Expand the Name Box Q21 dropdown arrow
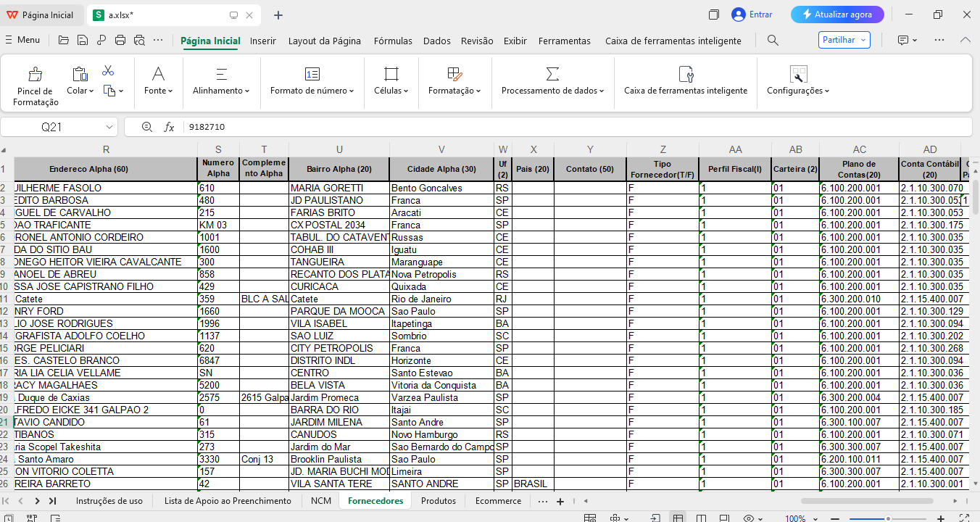Image resolution: width=980 pixels, height=522 pixels. [109, 127]
